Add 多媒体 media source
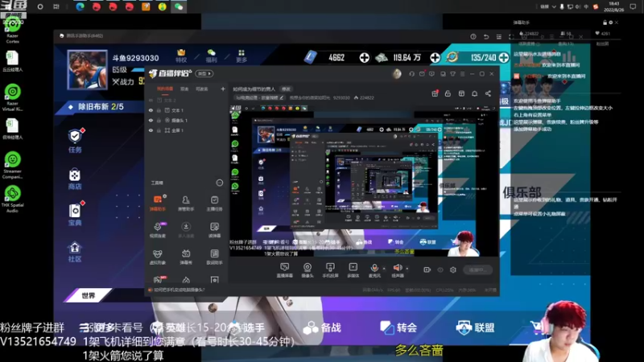This screenshot has width=644, height=362. click(353, 270)
